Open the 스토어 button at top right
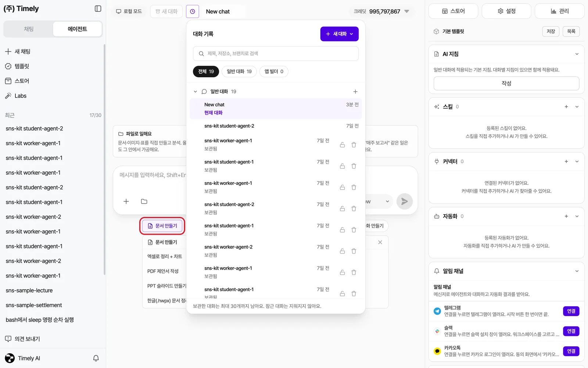 click(453, 11)
